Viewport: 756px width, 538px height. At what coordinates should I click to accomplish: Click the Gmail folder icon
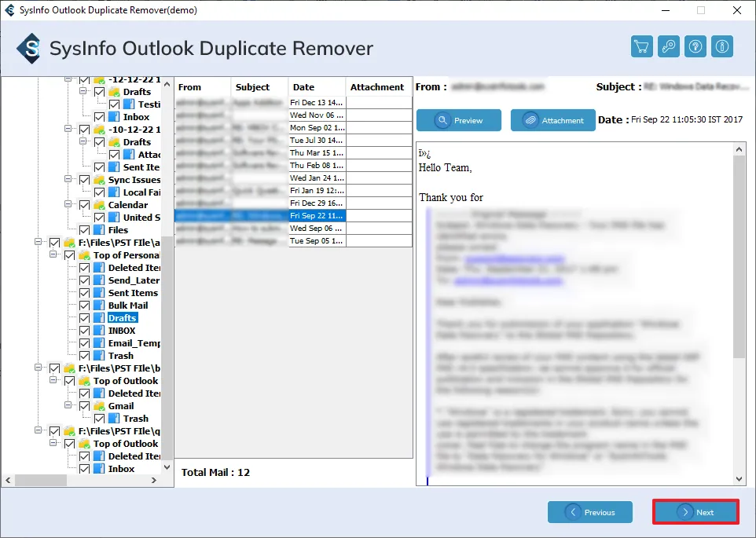click(99, 406)
